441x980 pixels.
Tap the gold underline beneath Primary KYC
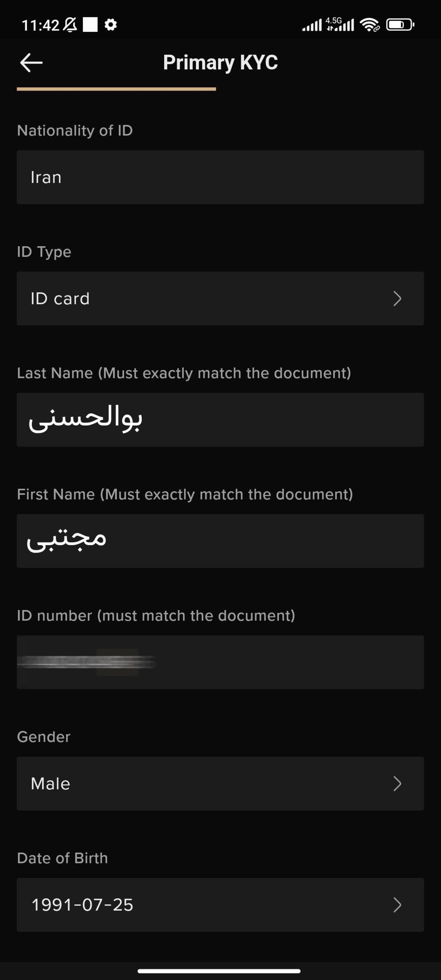116,89
